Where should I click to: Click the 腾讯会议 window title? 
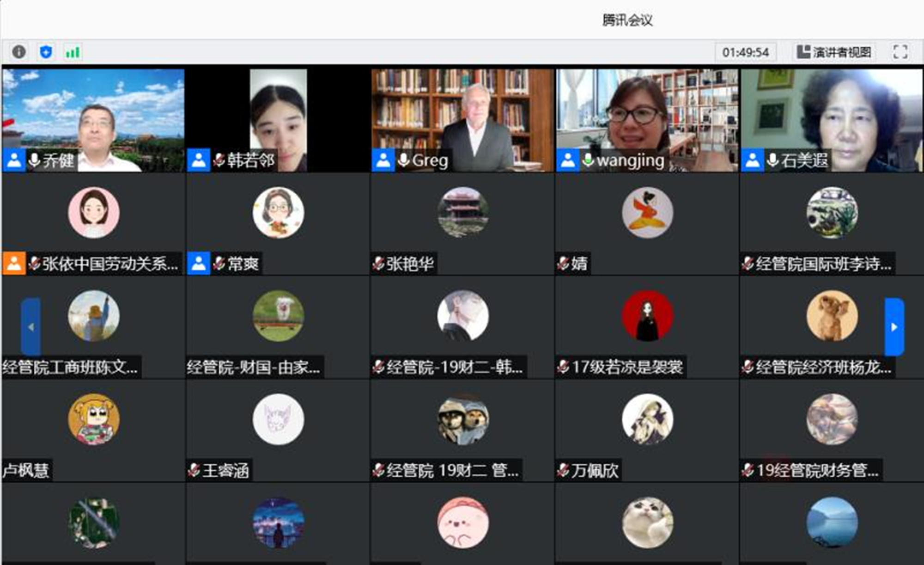(x=627, y=20)
